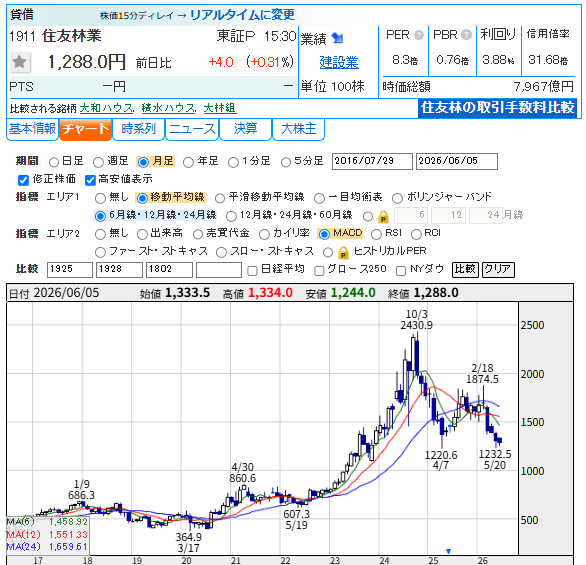Select 出来高 indicator
586x565 pixels.
click(x=142, y=234)
